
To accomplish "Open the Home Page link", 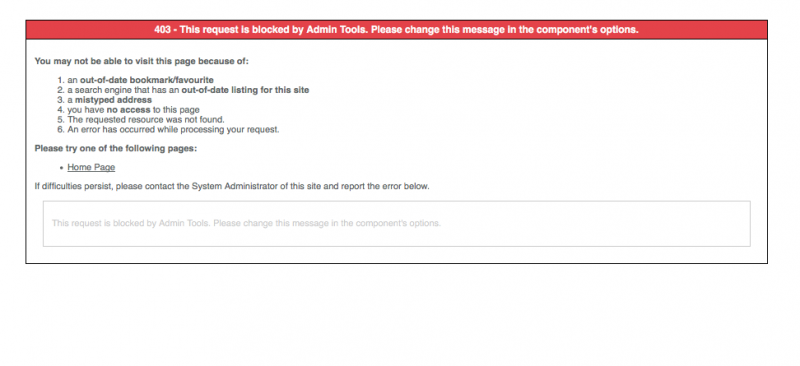I will [91, 167].
